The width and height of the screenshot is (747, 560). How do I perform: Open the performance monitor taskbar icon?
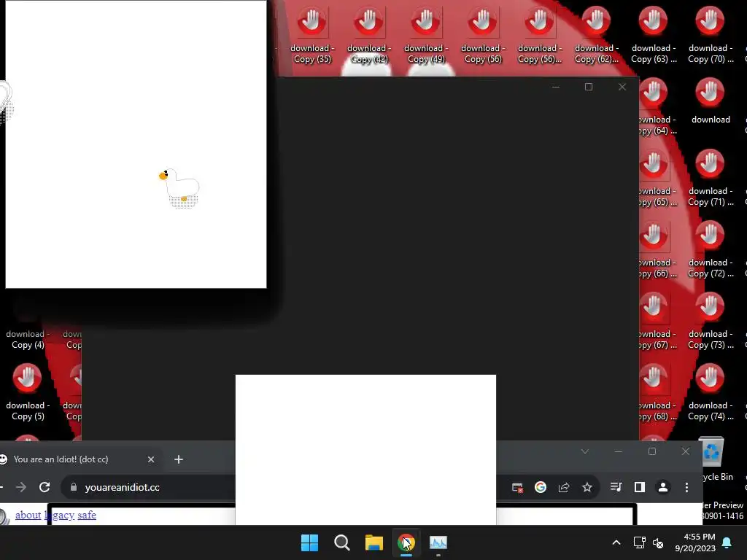(x=438, y=542)
